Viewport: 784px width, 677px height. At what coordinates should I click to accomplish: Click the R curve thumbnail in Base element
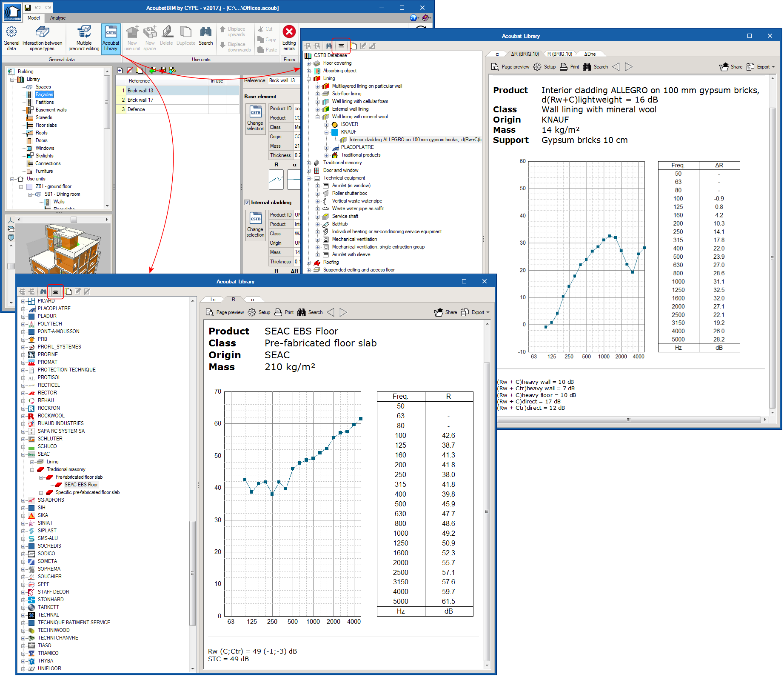276,180
